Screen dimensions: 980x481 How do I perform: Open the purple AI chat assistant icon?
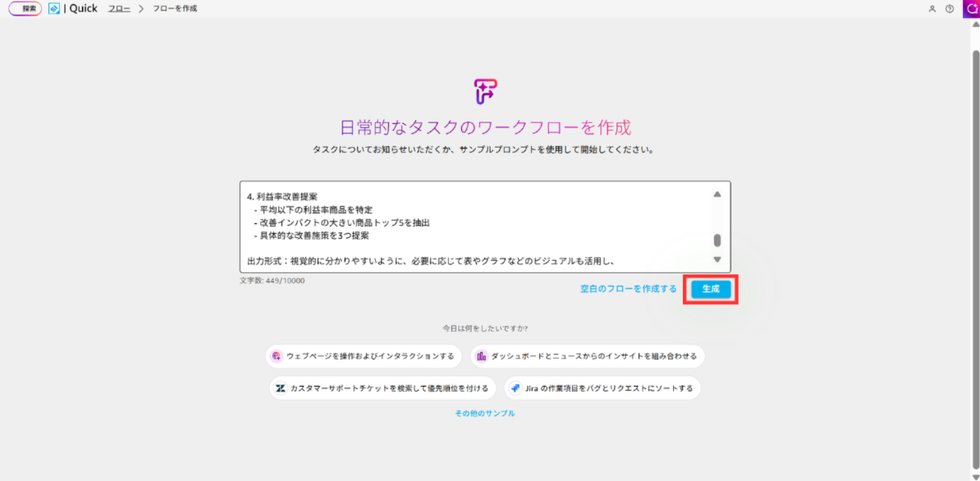971,8
